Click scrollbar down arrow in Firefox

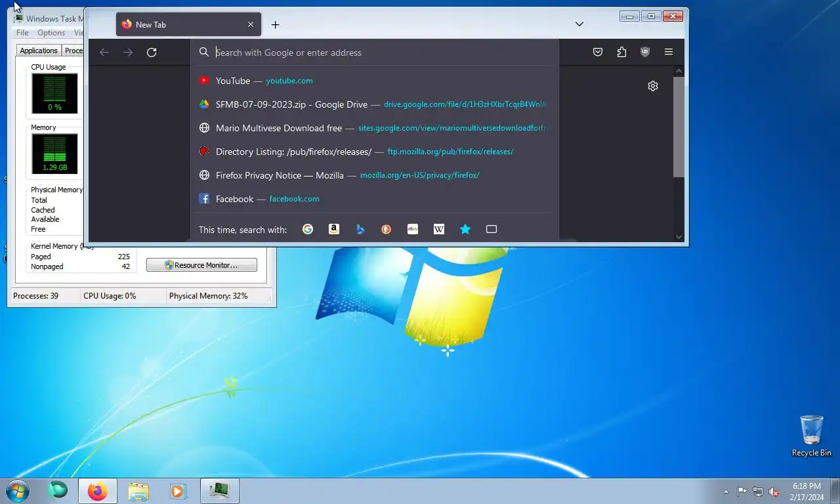679,237
